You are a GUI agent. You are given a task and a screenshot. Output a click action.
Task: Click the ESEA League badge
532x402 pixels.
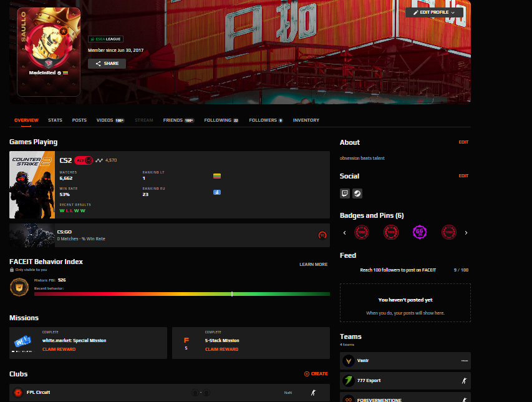click(x=105, y=39)
